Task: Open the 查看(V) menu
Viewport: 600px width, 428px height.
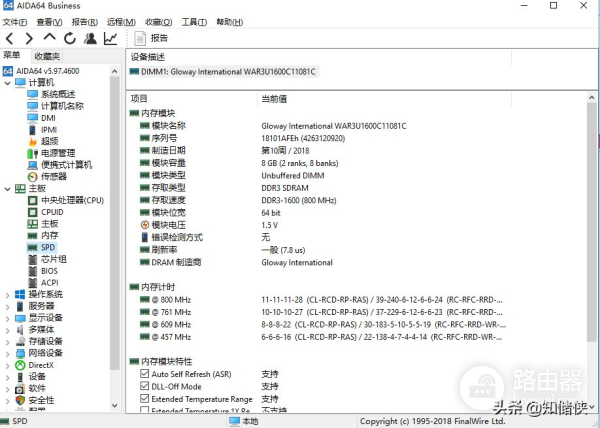Action: coord(49,22)
